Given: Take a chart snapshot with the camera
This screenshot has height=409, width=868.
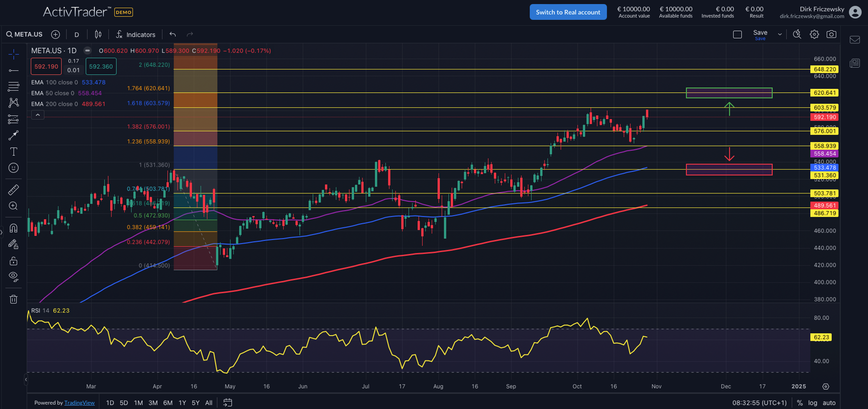Looking at the screenshot, I should click(831, 34).
